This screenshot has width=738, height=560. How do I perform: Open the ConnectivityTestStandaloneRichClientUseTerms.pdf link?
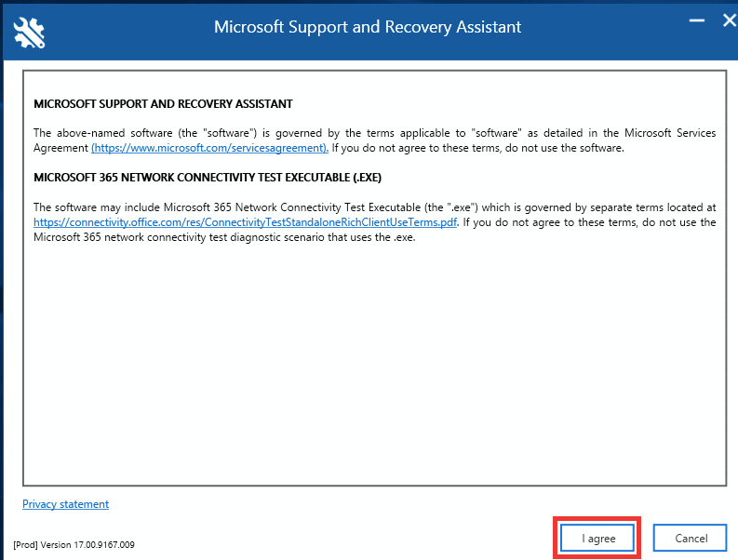245,222
